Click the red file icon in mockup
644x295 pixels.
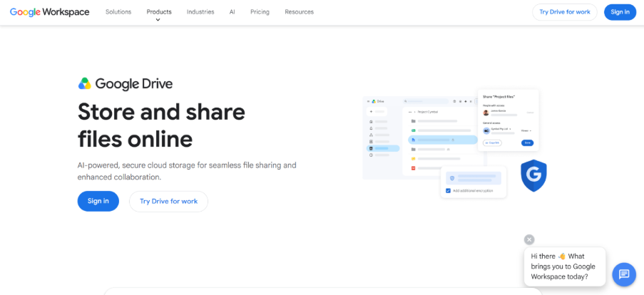coord(414,168)
